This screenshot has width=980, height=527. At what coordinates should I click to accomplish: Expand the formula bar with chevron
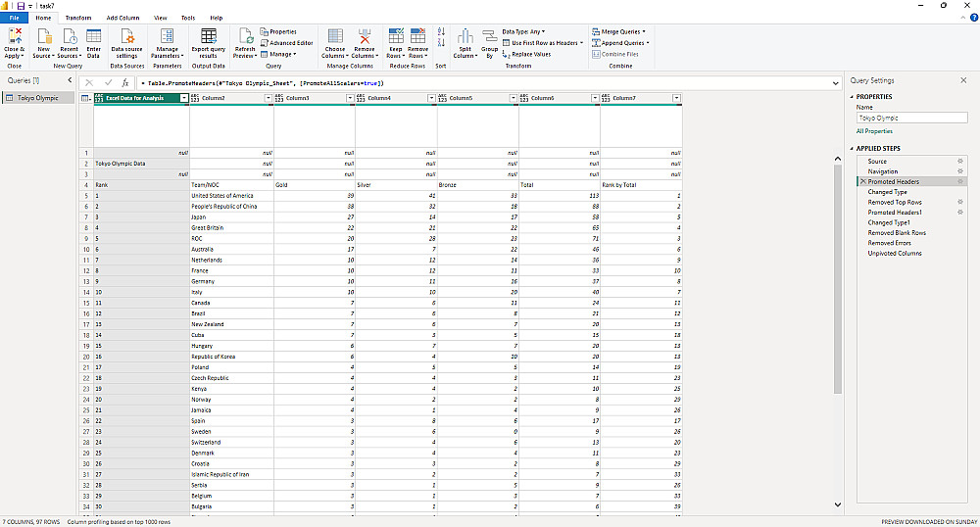click(834, 83)
